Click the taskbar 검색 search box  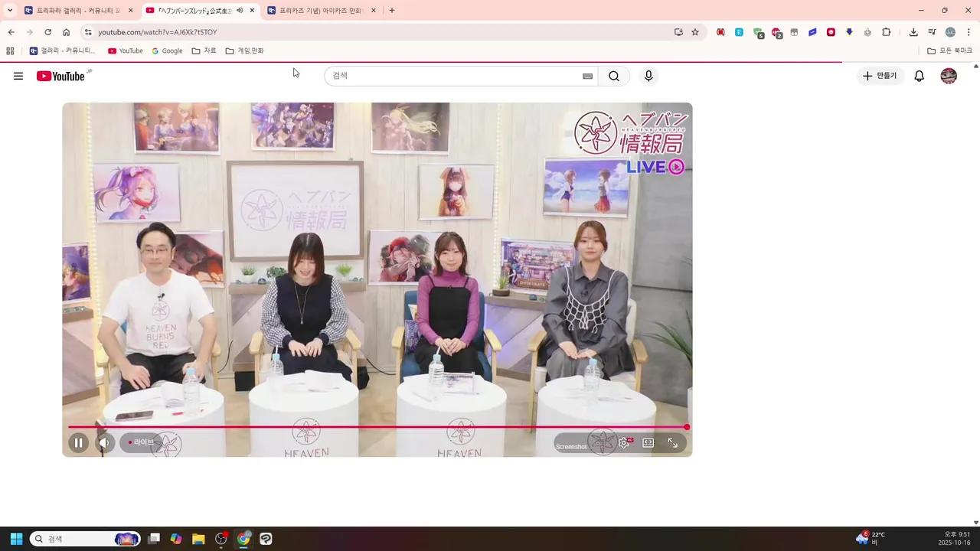click(85, 539)
